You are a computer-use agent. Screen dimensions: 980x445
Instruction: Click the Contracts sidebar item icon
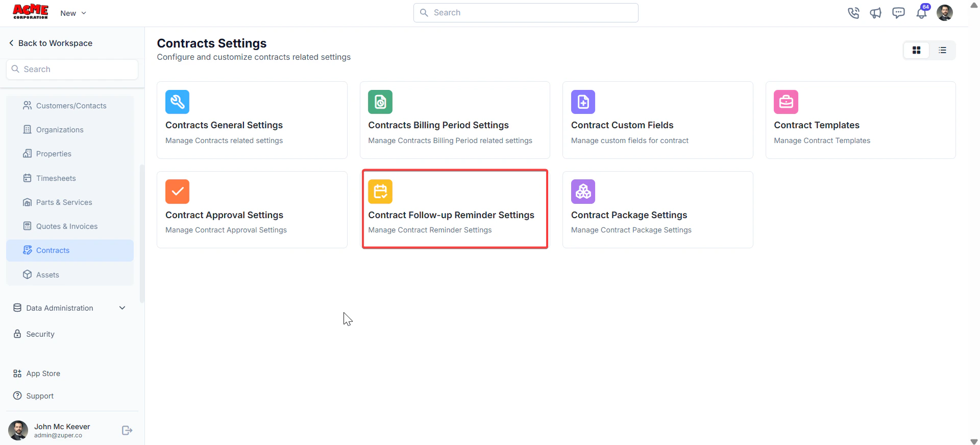[x=28, y=250]
